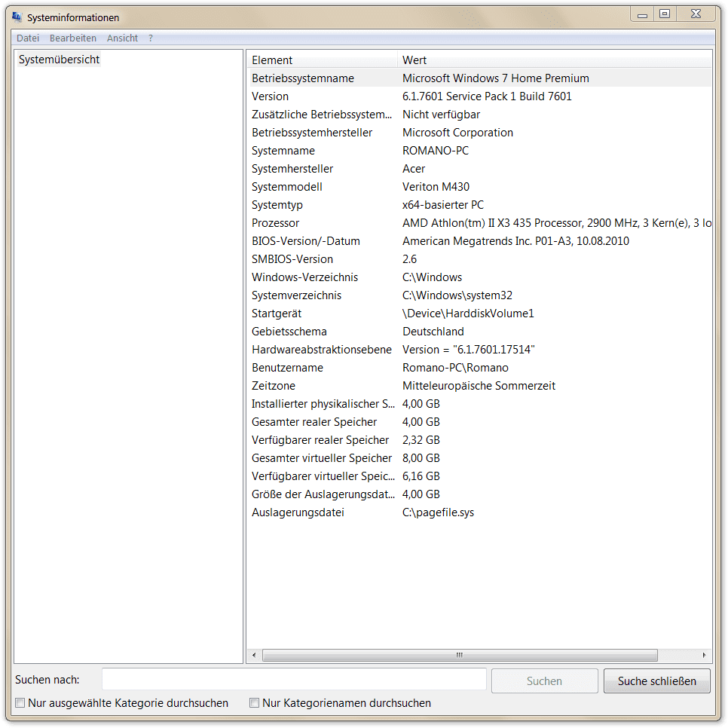Click the Suchen button
The image size is (728, 728).
pyautogui.click(x=544, y=681)
